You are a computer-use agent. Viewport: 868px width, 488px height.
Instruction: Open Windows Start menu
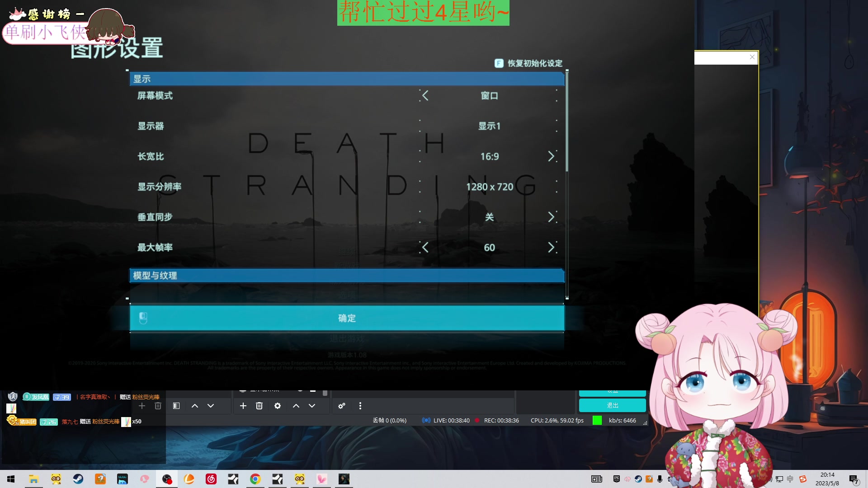[x=11, y=479]
